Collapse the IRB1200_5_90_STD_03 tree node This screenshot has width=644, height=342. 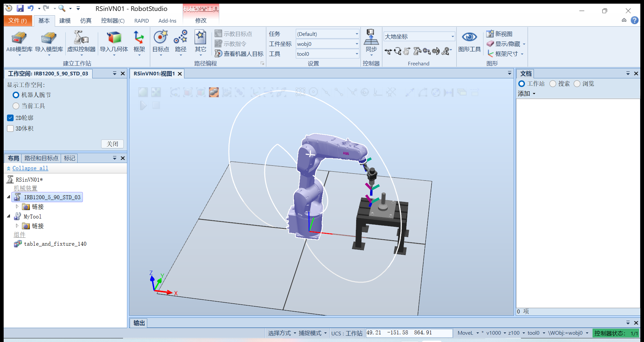(9, 197)
